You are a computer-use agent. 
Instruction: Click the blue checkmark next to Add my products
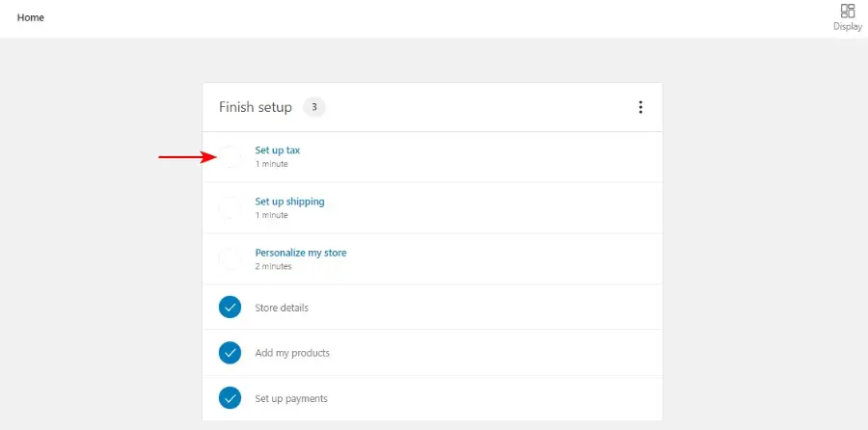(231, 353)
